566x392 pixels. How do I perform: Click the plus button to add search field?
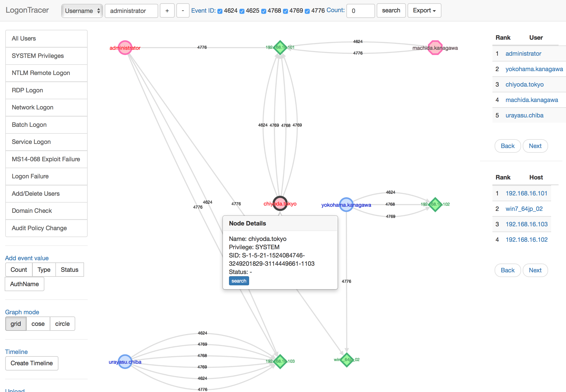(167, 11)
